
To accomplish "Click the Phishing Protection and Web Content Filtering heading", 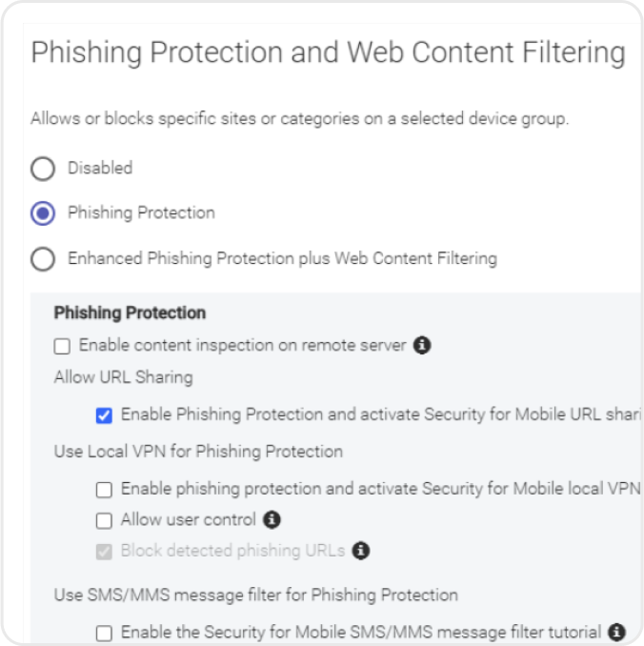I will 329,52.
